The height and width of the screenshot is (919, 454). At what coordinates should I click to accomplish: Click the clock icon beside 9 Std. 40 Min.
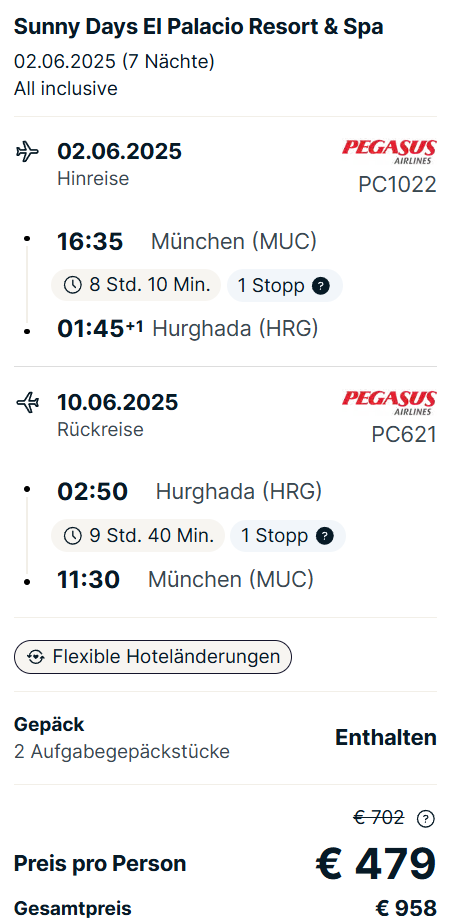(x=73, y=536)
